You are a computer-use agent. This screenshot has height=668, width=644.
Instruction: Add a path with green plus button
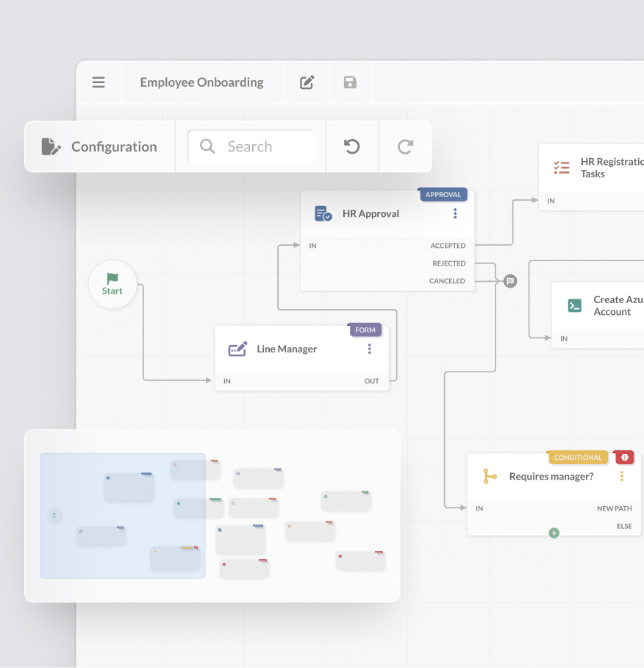[x=554, y=533]
